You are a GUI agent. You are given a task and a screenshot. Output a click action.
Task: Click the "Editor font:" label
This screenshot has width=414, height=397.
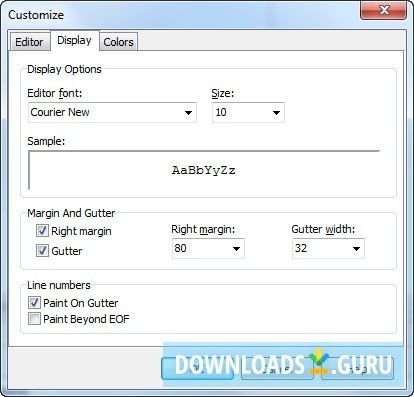pyautogui.click(x=55, y=93)
